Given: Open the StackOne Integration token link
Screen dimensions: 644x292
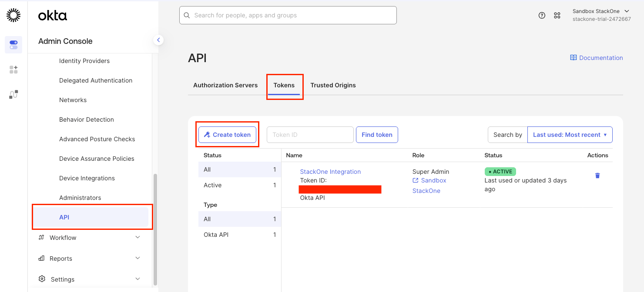Looking at the screenshot, I should [x=330, y=172].
